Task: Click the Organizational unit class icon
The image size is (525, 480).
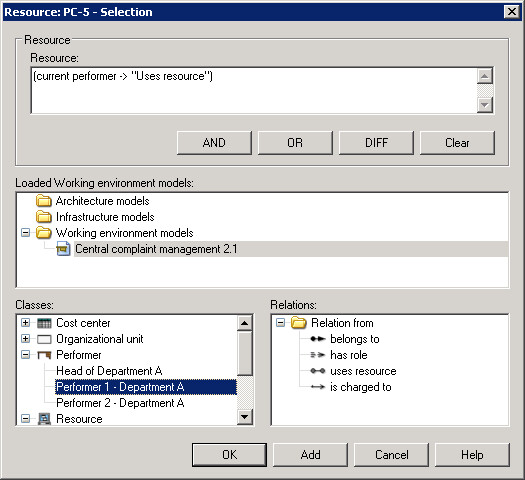Action: [x=44, y=339]
